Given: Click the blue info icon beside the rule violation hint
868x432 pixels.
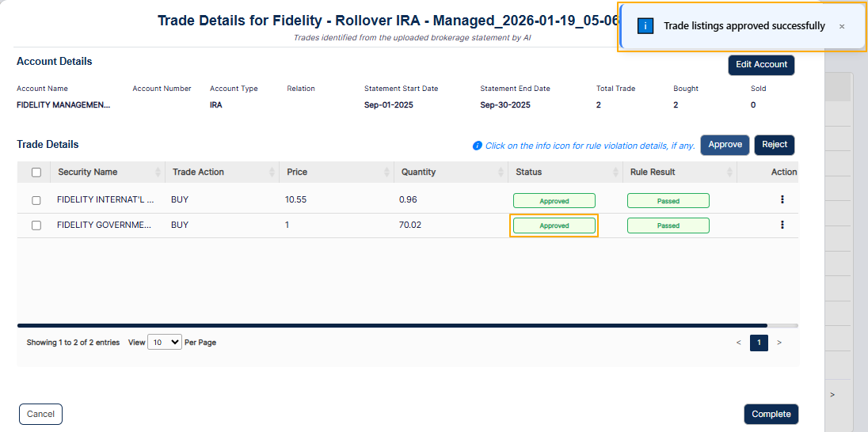Looking at the screenshot, I should [x=478, y=146].
